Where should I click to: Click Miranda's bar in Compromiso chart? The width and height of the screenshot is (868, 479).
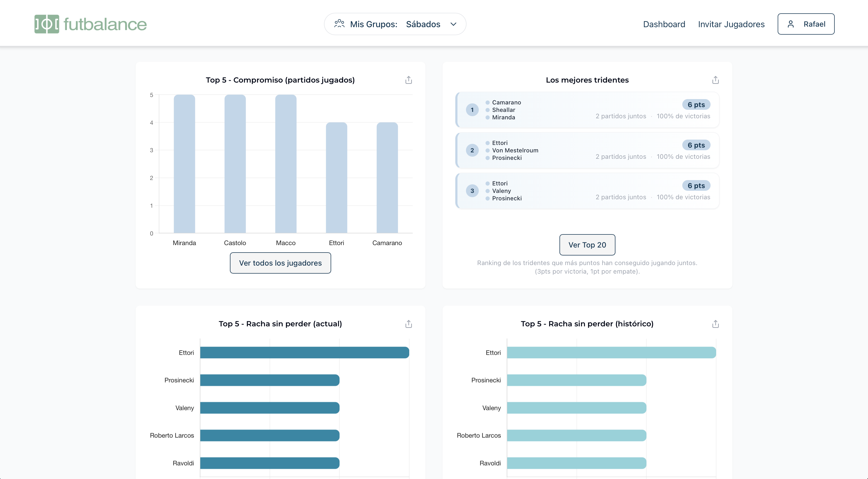(x=184, y=164)
